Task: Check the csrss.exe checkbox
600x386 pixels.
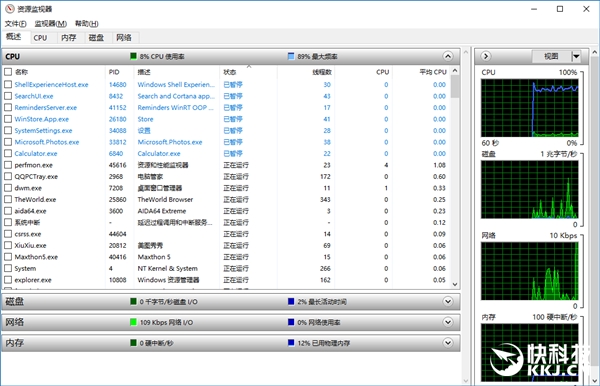Action: [x=8, y=234]
